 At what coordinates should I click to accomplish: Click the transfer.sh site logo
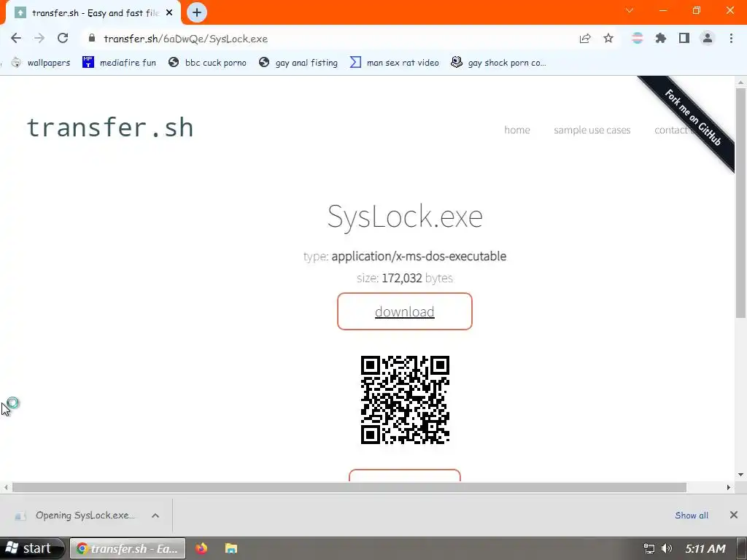[110, 128]
